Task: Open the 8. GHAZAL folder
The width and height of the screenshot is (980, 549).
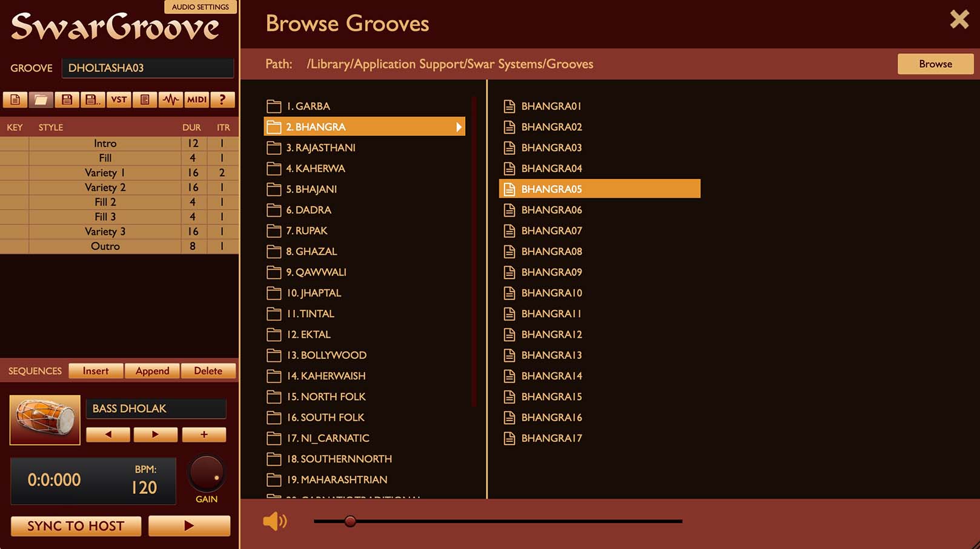Action: pos(311,251)
